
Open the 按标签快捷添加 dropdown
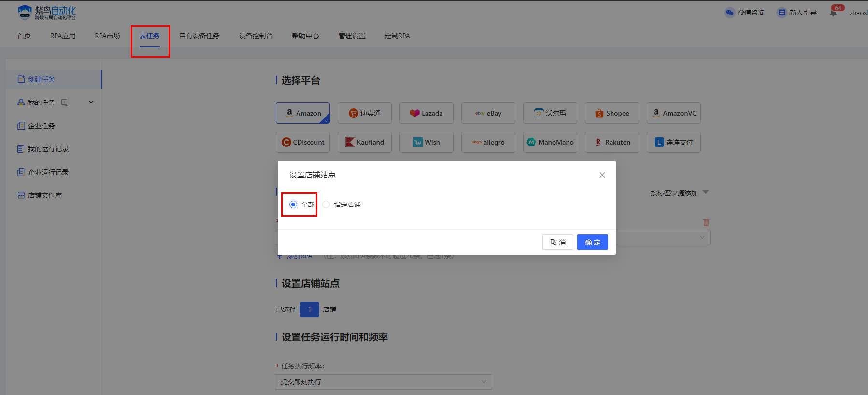[680, 193]
